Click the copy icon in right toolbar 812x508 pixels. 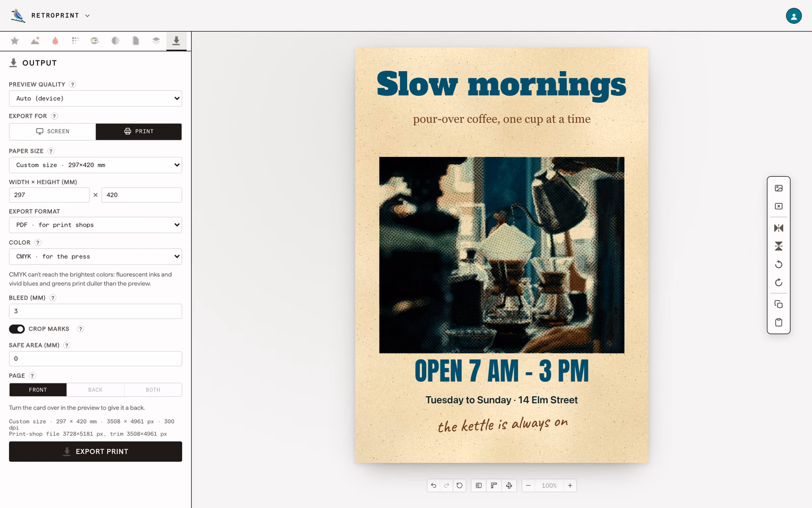tap(779, 304)
